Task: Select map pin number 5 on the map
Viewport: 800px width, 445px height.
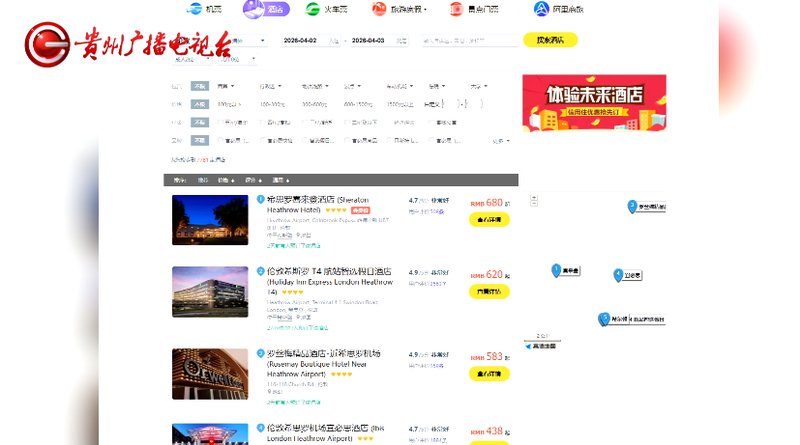Action: 604,319
